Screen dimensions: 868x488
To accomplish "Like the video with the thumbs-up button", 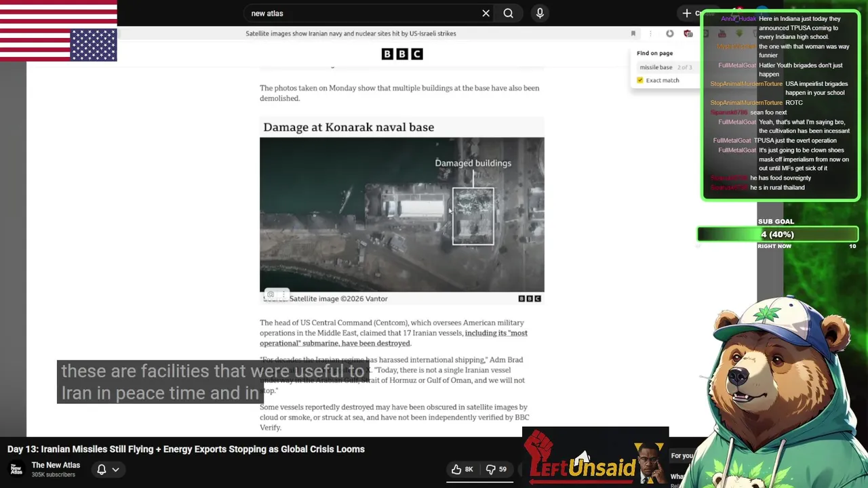I will coord(462,469).
